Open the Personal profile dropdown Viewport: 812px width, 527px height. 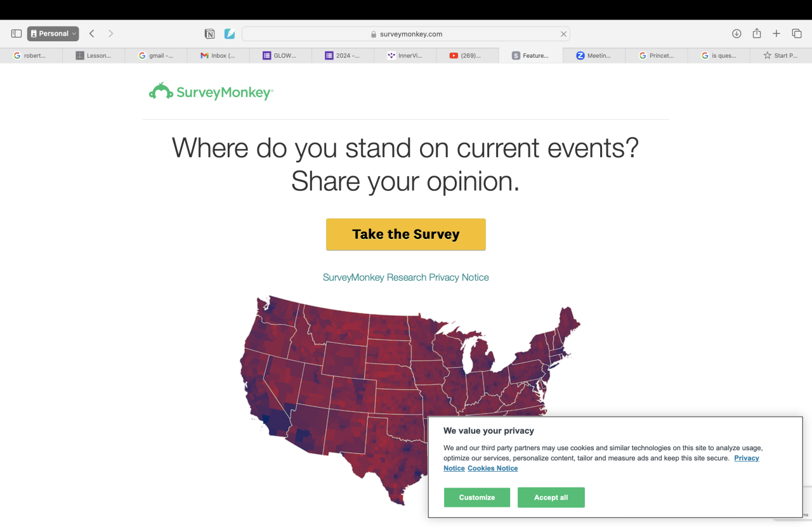tap(53, 34)
